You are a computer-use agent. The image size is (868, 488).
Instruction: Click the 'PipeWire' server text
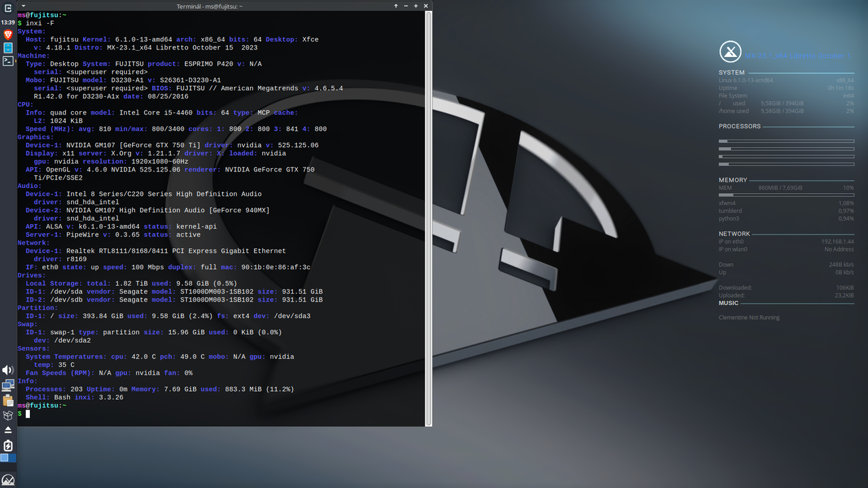point(83,235)
